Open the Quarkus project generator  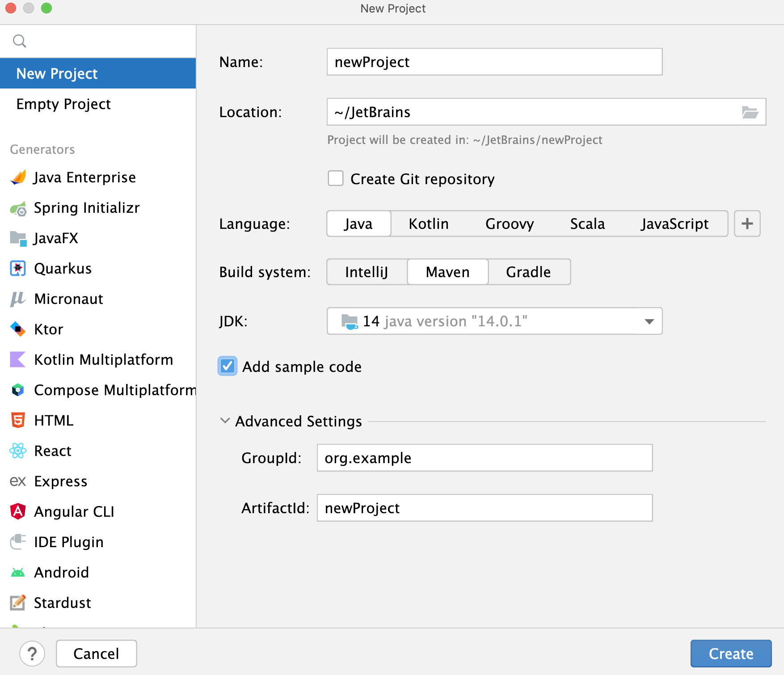pos(63,268)
